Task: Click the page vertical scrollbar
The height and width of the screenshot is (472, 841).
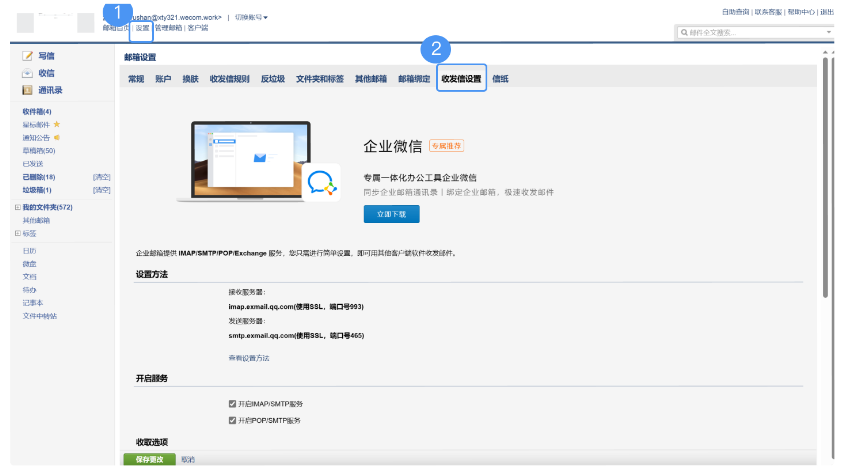Action: (825, 180)
